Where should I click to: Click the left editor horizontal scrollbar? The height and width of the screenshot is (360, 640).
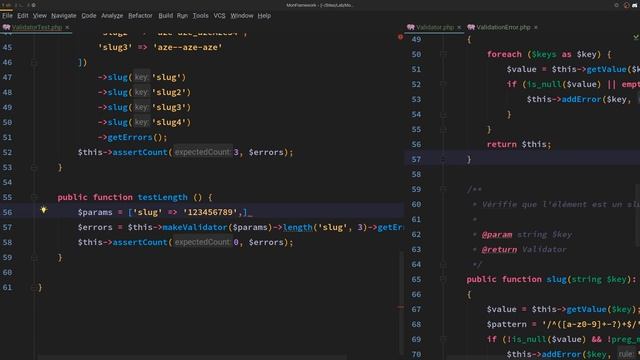(x=192, y=358)
